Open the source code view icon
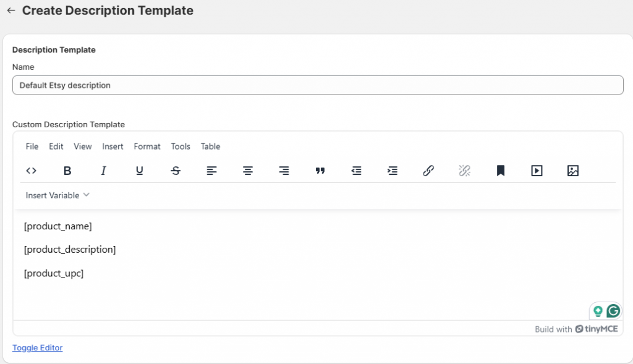 [x=32, y=171]
